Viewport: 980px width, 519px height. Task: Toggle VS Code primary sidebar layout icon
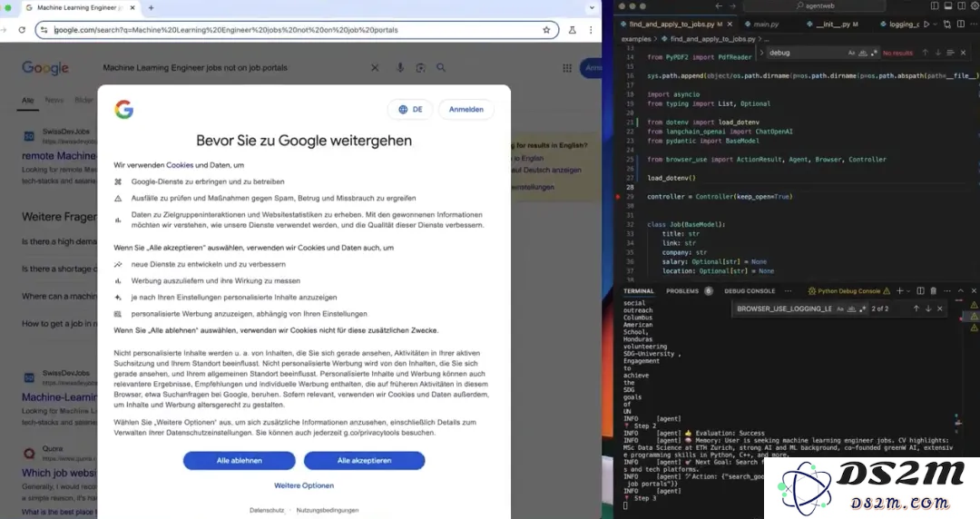(935, 5)
